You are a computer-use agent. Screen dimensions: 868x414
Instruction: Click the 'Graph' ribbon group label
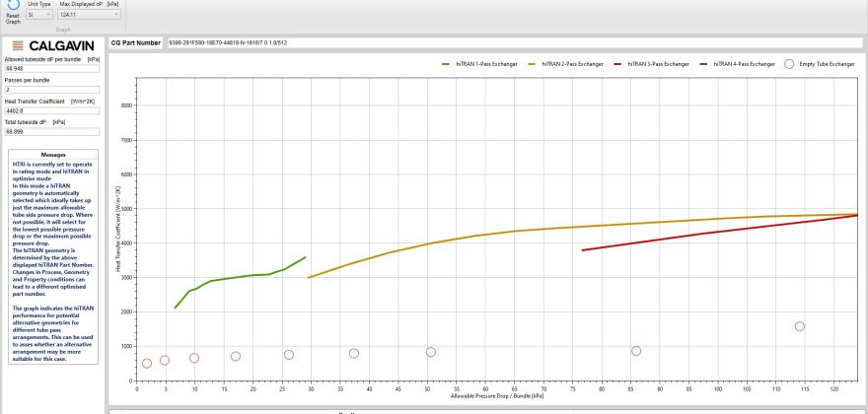tap(63, 30)
